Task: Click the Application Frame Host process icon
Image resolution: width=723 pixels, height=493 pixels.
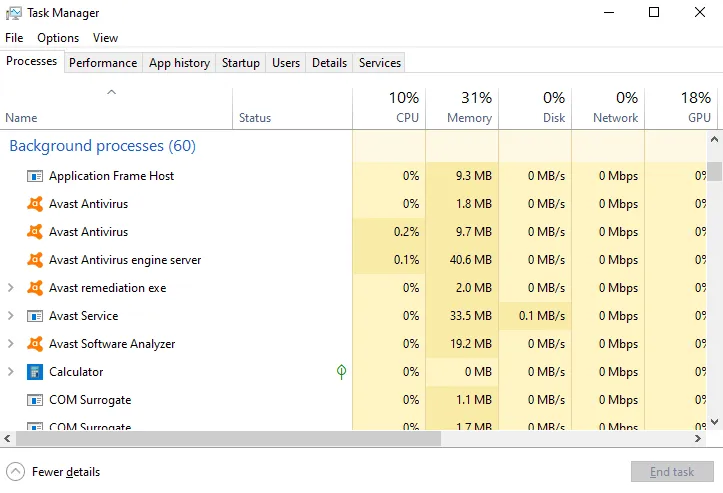Action: pyautogui.click(x=35, y=176)
